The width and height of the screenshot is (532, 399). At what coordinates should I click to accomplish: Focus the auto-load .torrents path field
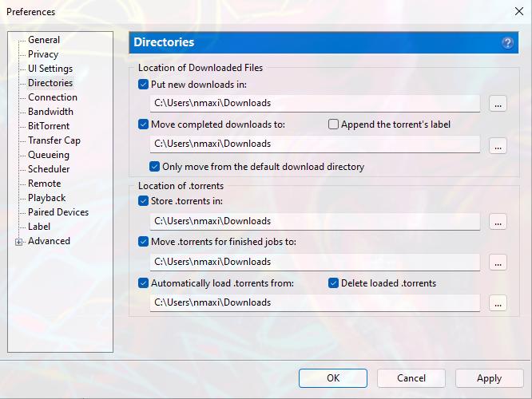pos(315,302)
